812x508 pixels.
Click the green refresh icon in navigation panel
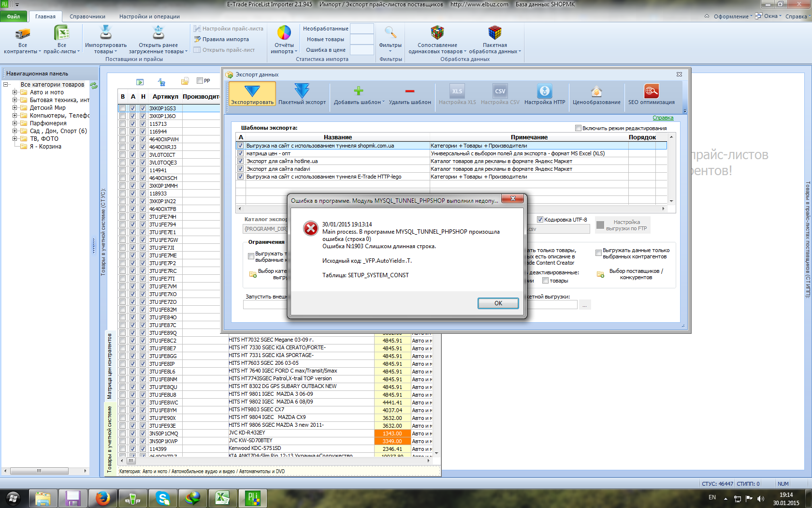click(94, 85)
